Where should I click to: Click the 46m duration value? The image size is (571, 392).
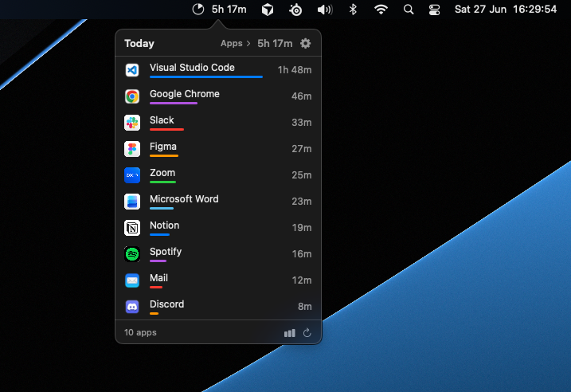[302, 96]
